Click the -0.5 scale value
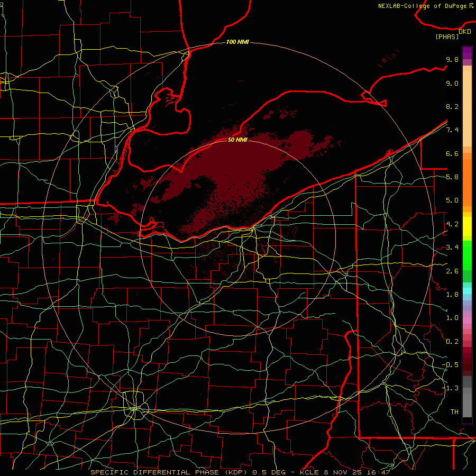 [450, 365]
